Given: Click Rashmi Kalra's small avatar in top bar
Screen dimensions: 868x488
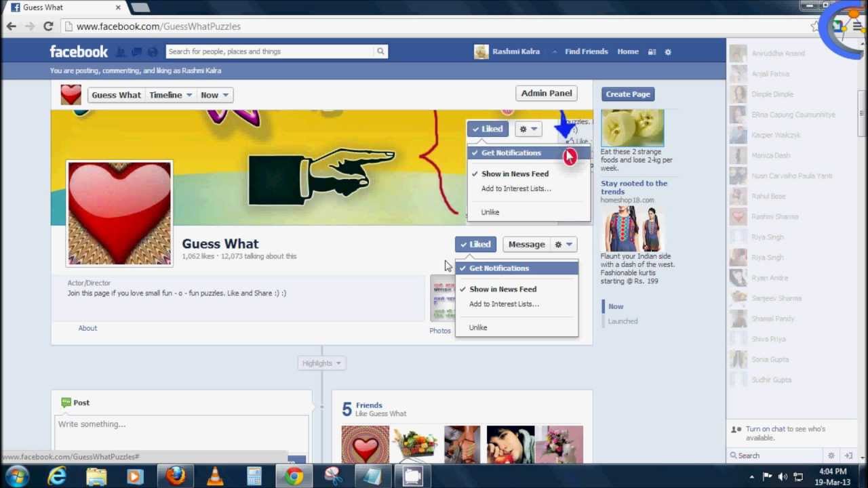Looking at the screenshot, I should pyautogui.click(x=481, y=52).
